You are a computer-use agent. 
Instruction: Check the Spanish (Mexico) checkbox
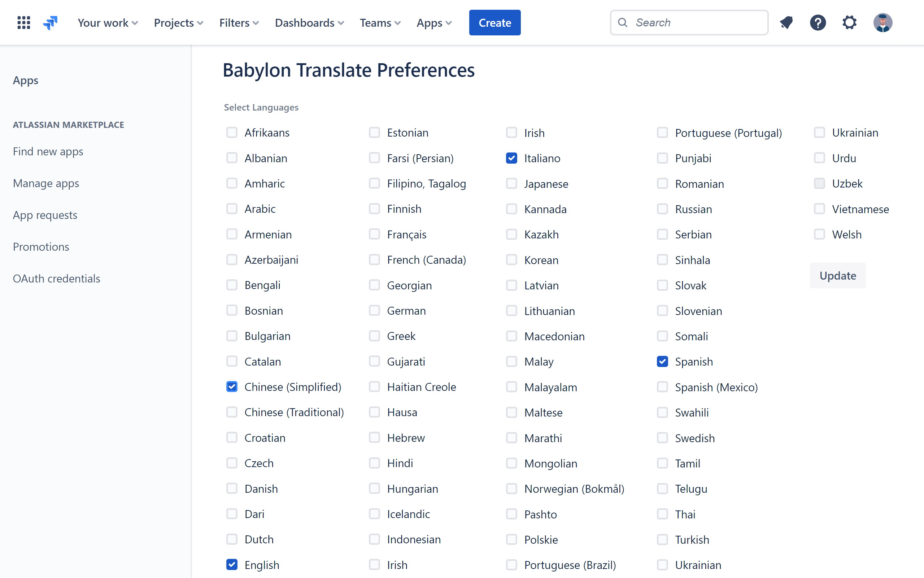click(662, 387)
